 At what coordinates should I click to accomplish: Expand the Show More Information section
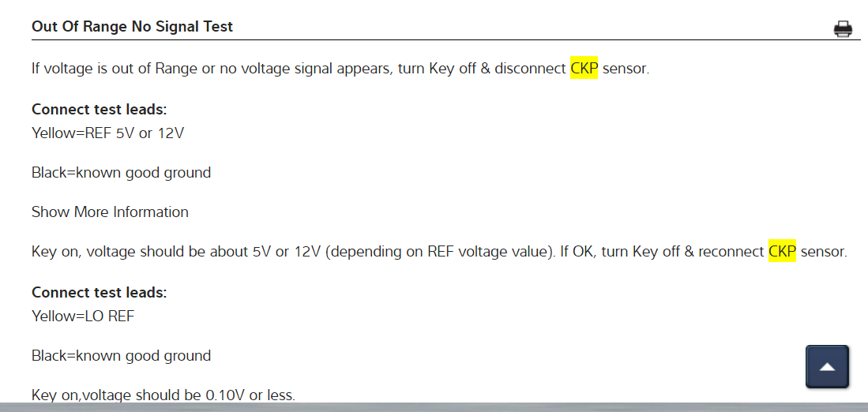pyautogui.click(x=110, y=212)
